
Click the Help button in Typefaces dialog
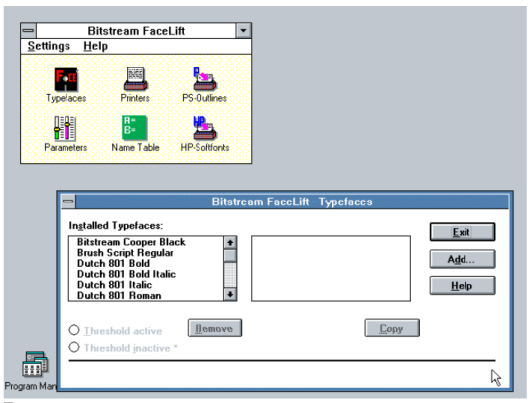click(x=463, y=285)
